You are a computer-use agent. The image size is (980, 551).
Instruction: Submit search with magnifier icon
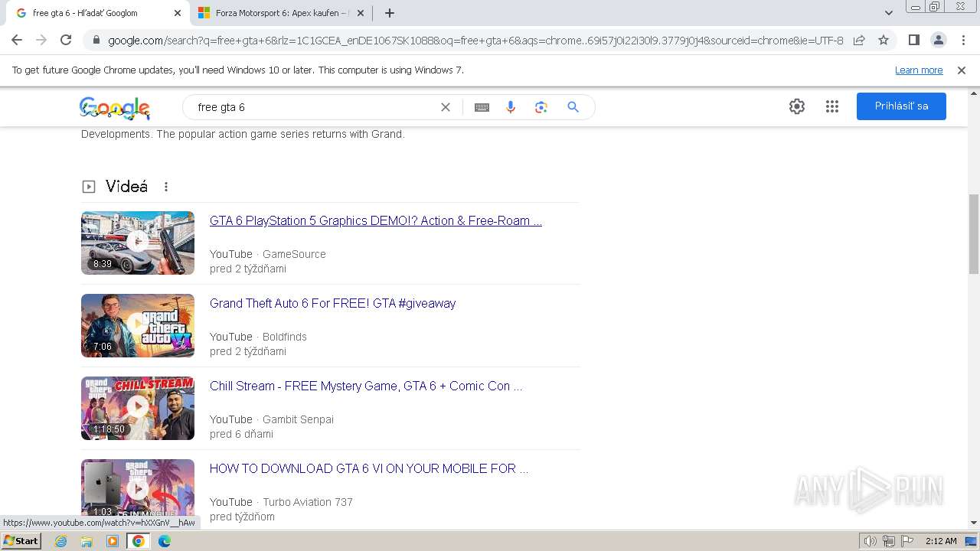573,107
